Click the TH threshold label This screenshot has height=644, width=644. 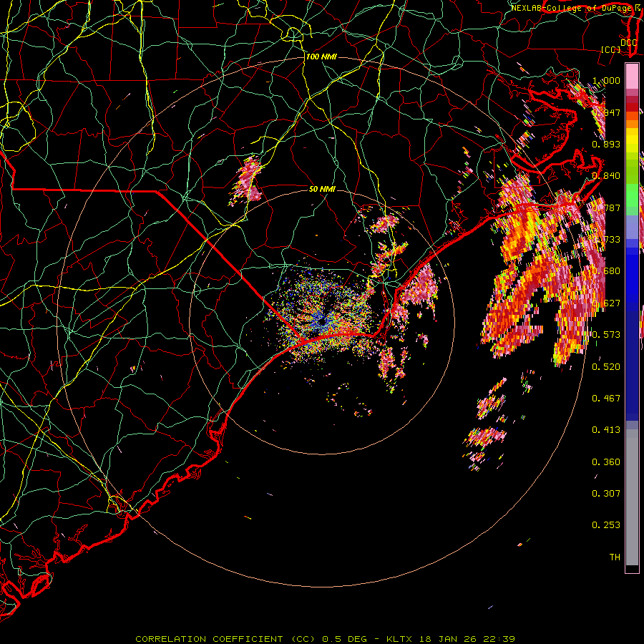click(615, 557)
